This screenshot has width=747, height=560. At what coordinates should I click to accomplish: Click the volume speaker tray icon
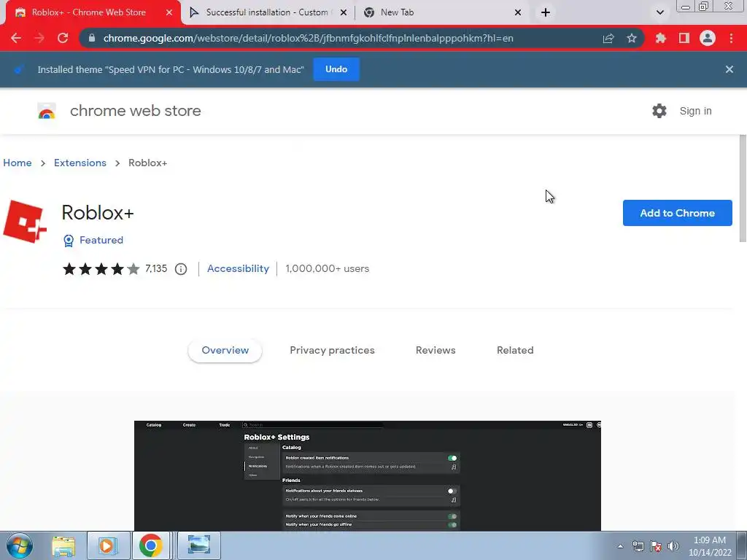[673, 546]
